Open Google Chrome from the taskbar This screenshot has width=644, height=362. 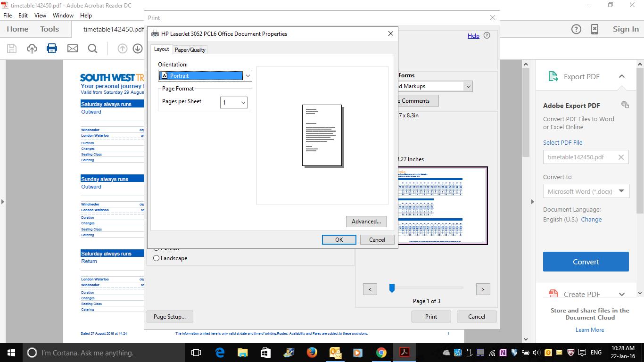(381, 353)
